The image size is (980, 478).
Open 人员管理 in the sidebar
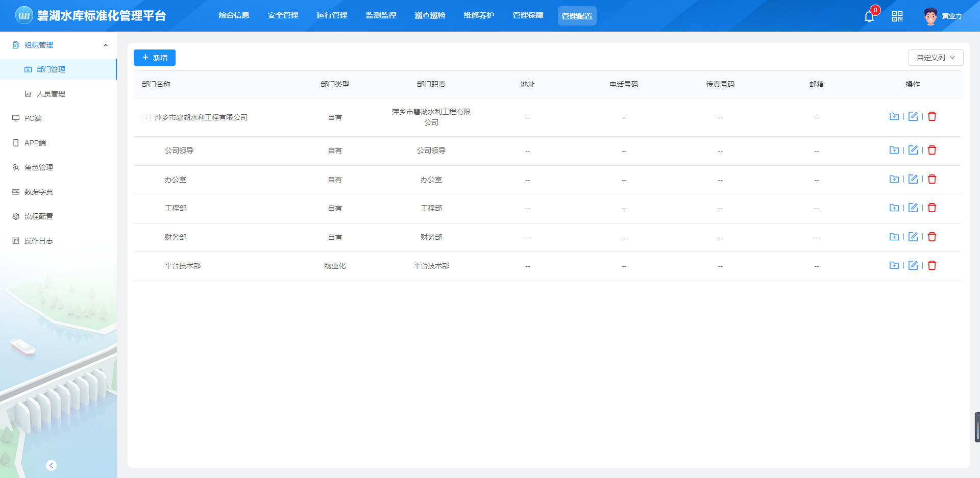[58, 94]
